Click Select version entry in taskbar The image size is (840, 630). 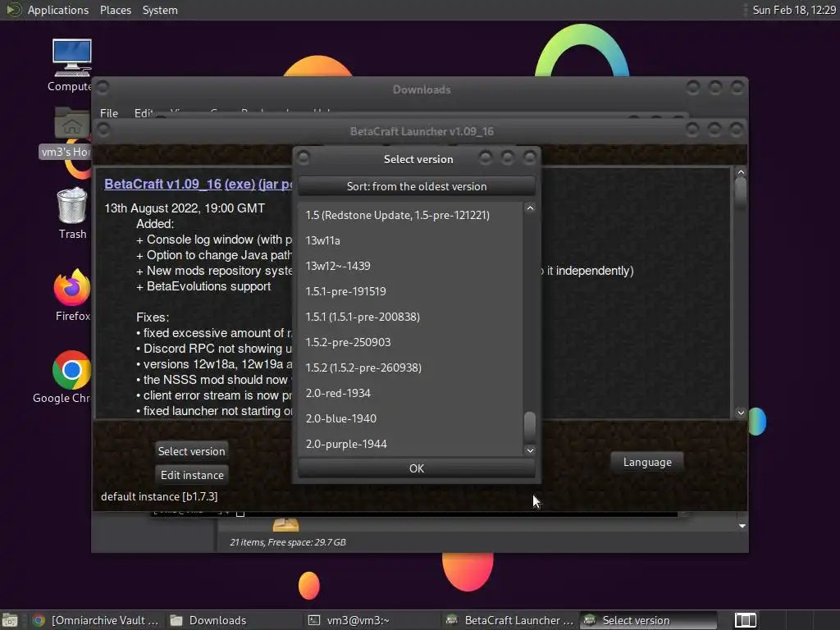pyautogui.click(x=648, y=620)
